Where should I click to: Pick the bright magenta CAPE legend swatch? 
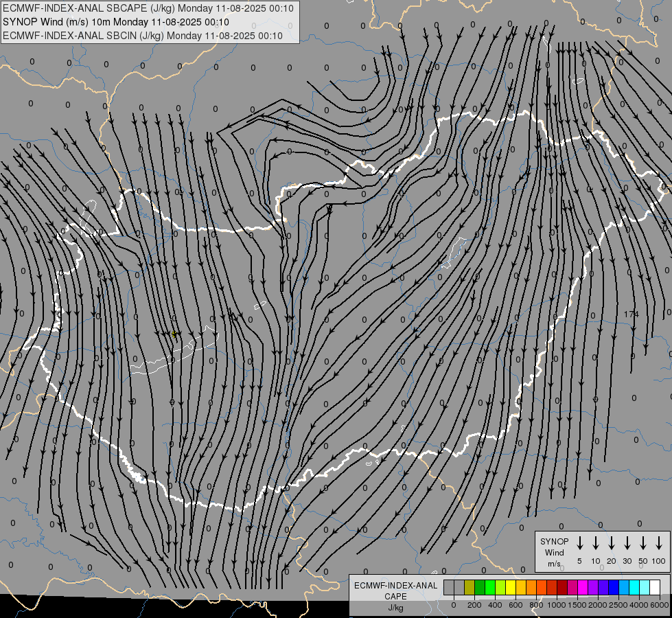pos(583,587)
